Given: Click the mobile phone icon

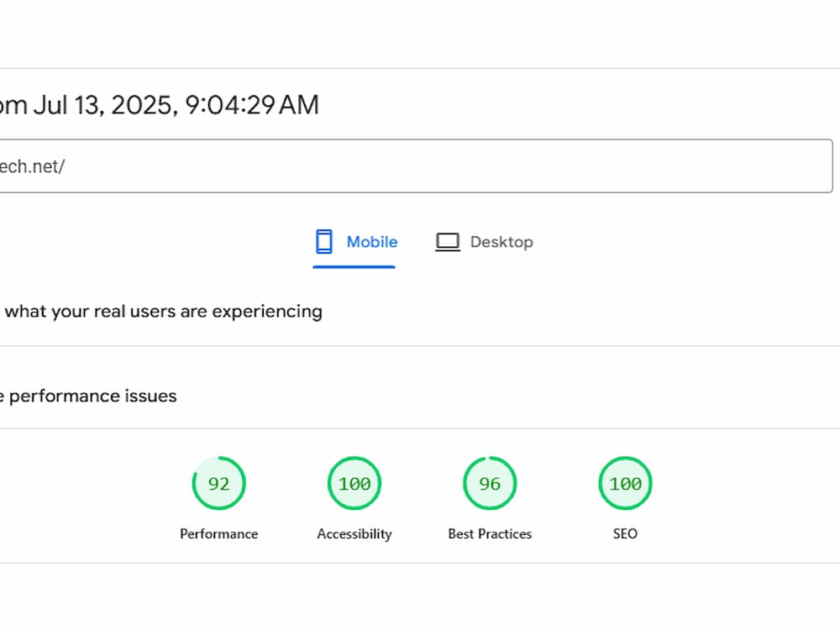Looking at the screenshot, I should (x=324, y=242).
